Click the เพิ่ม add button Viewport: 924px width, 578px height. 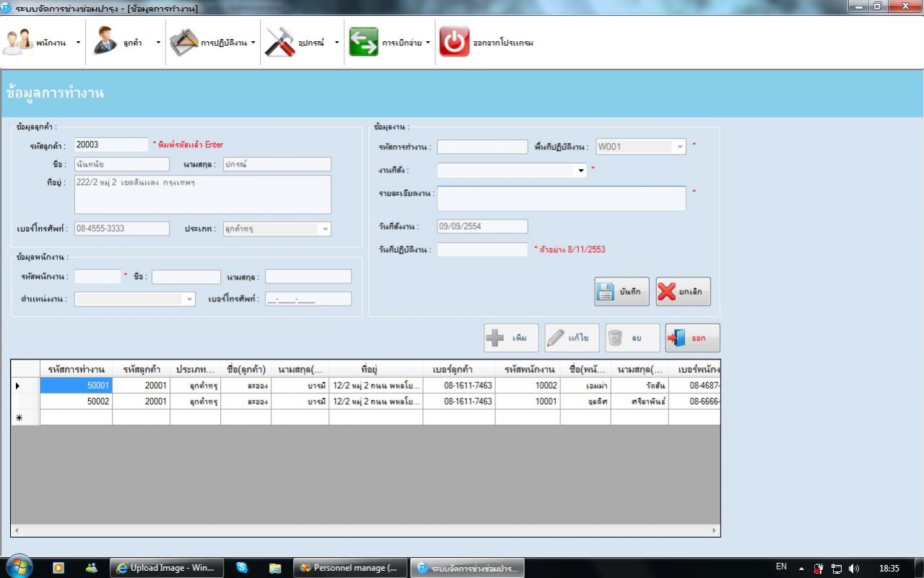click(511, 338)
